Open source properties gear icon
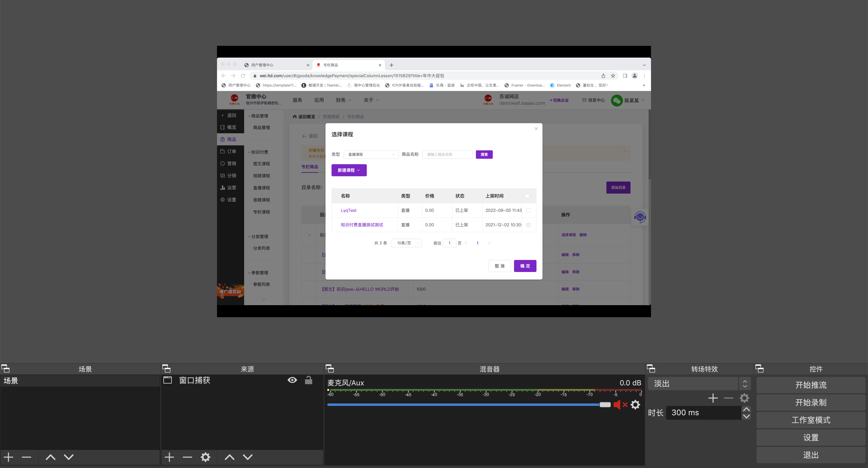This screenshot has width=868, height=468. (x=205, y=457)
